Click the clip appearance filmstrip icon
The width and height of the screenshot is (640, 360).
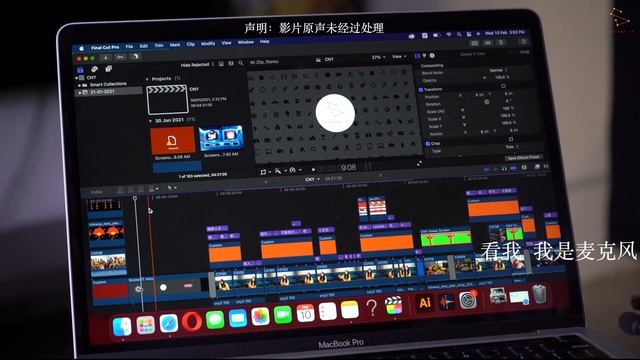click(231, 63)
